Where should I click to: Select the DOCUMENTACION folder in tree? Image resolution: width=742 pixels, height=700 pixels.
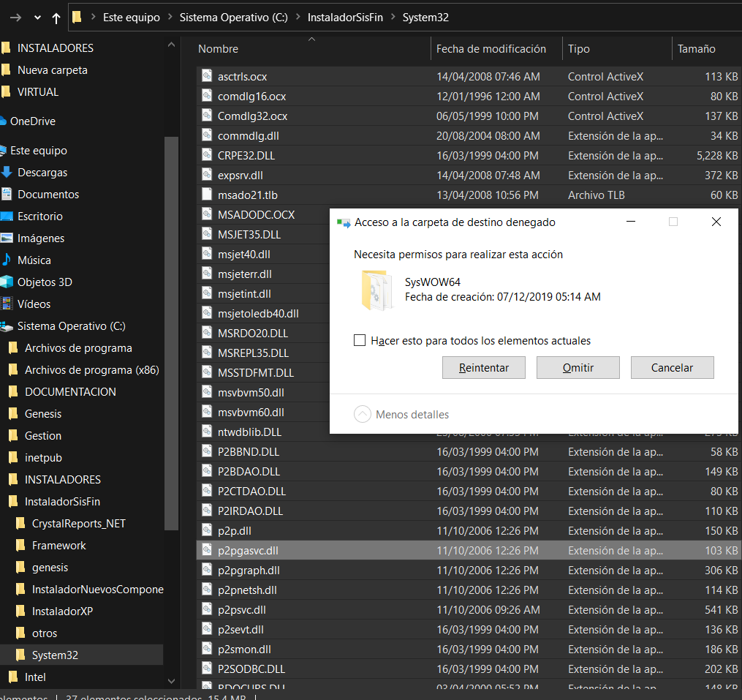point(70,391)
